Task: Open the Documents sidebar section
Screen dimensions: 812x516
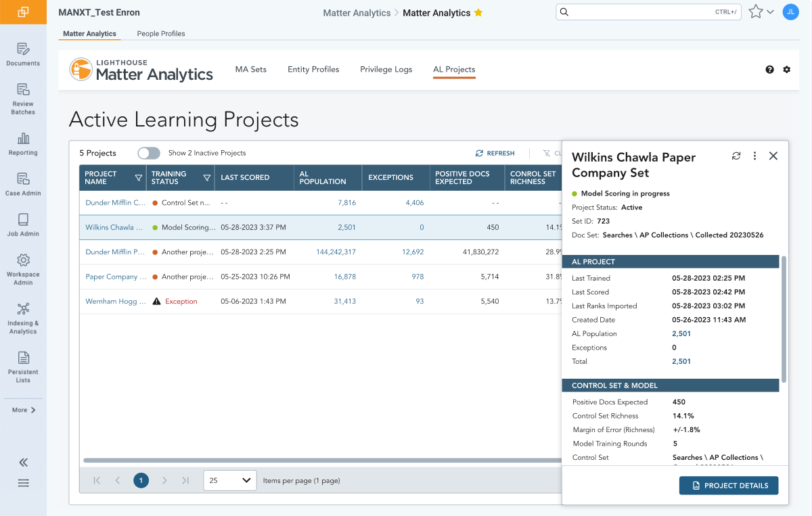Action: point(23,54)
